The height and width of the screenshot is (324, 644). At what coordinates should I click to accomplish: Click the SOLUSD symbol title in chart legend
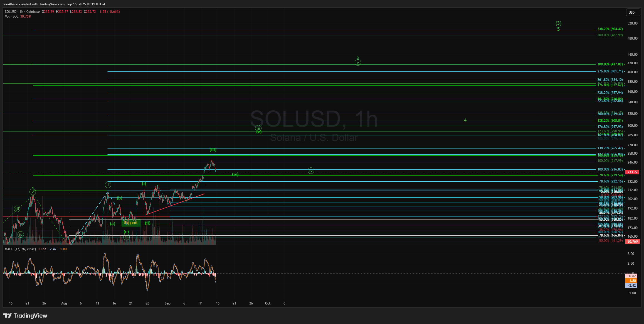[x=11, y=12]
